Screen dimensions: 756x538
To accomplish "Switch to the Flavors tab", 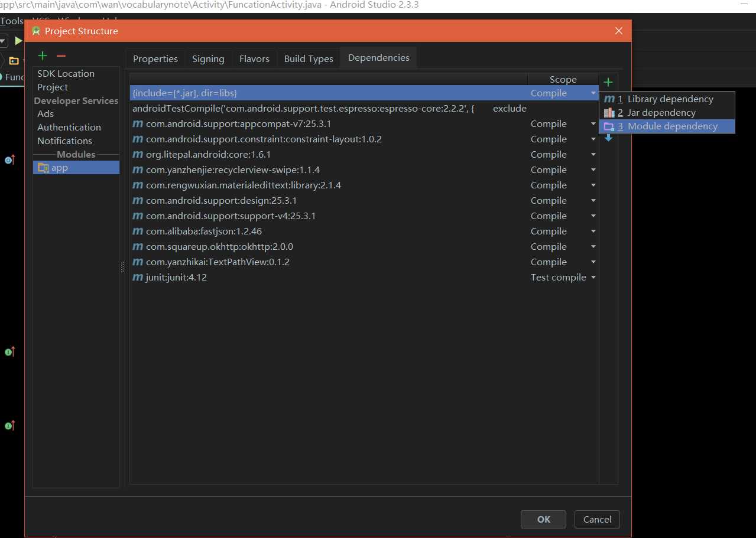I will pos(254,58).
